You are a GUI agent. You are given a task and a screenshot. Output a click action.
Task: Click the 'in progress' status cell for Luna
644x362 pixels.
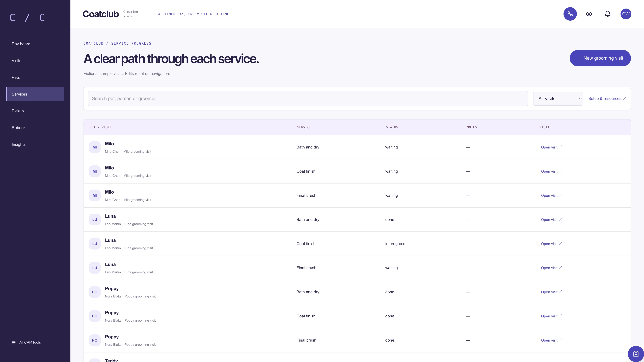(395, 244)
